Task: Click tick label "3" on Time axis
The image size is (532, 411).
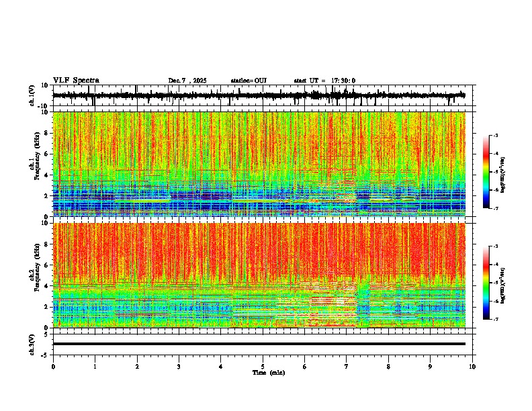Action: point(179,367)
